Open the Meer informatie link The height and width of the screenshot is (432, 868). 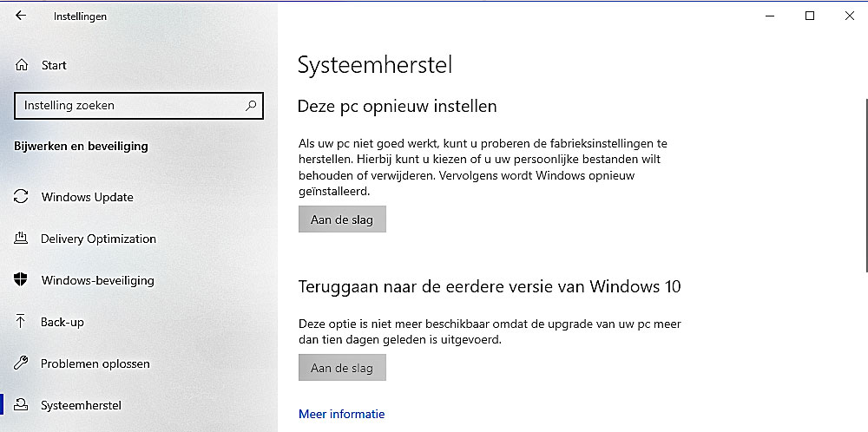pos(341,414)
